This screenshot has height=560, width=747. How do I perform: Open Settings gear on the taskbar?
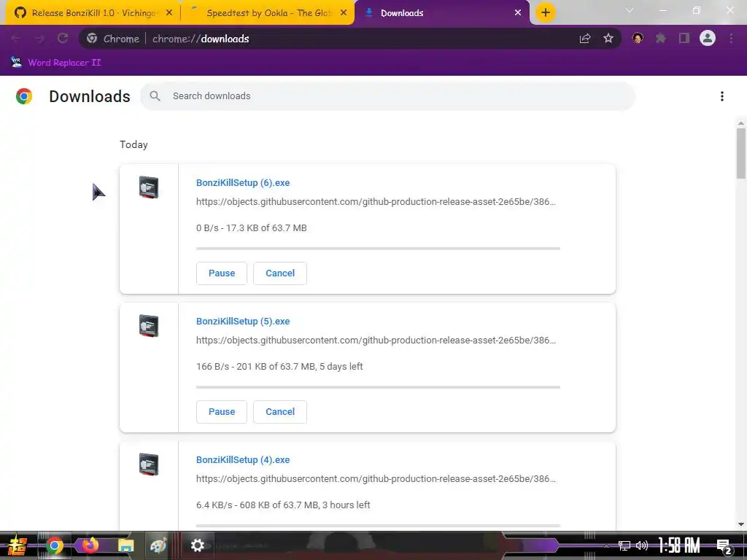197,545
